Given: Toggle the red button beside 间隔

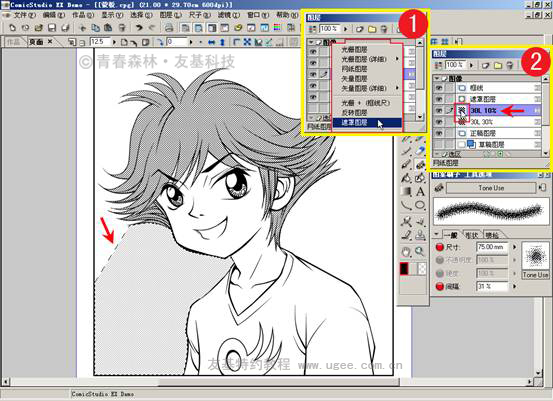Looking at the screenshot, I should [439, 286].
